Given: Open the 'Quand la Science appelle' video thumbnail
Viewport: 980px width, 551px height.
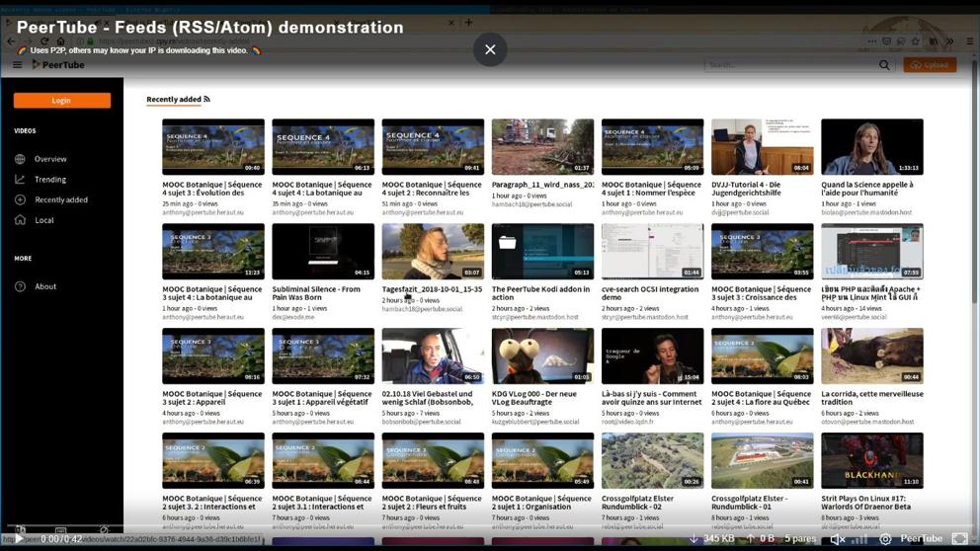Looking at the screenshot, I should 872,147.
